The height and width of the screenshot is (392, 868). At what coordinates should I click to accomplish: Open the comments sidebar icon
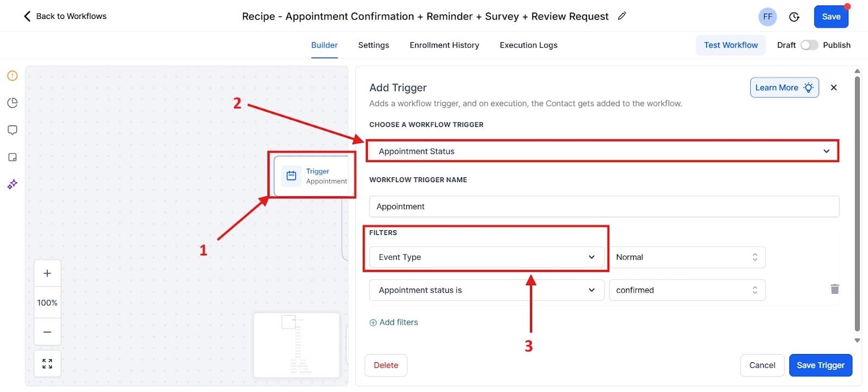tap(12, 130)
